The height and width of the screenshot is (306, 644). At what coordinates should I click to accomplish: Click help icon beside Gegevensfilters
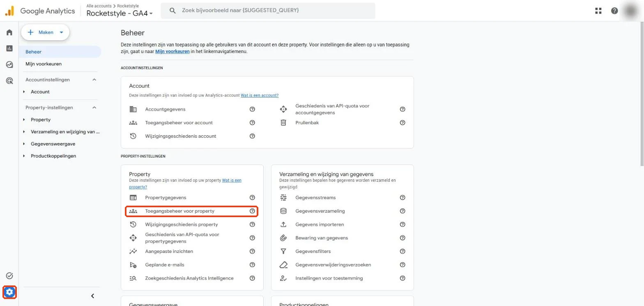click(402, 251)
